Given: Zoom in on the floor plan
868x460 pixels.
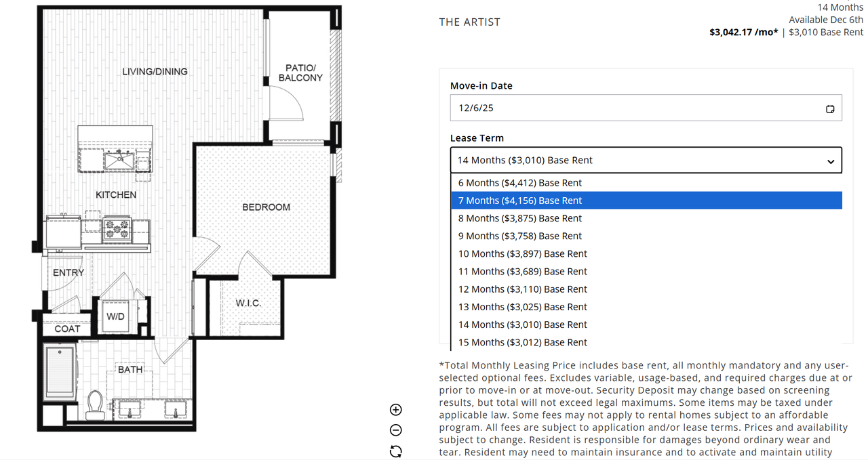Looking at the screenshot, I should pos(396,409).
